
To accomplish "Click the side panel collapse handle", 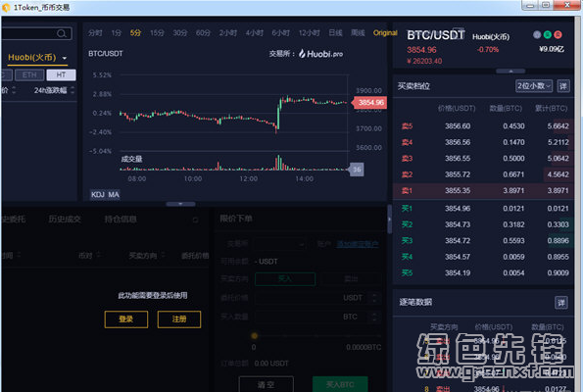I will pyautogui.click(x=389, y=220).
